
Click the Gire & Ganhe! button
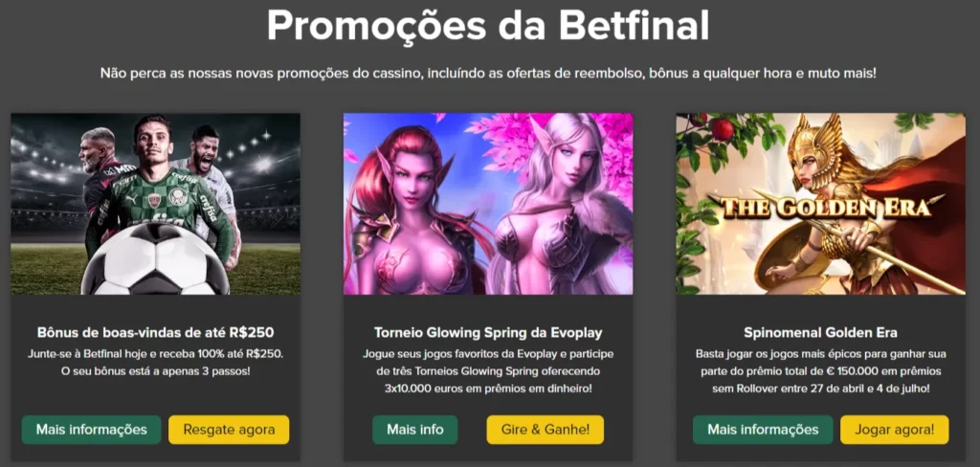coord(545,430)
